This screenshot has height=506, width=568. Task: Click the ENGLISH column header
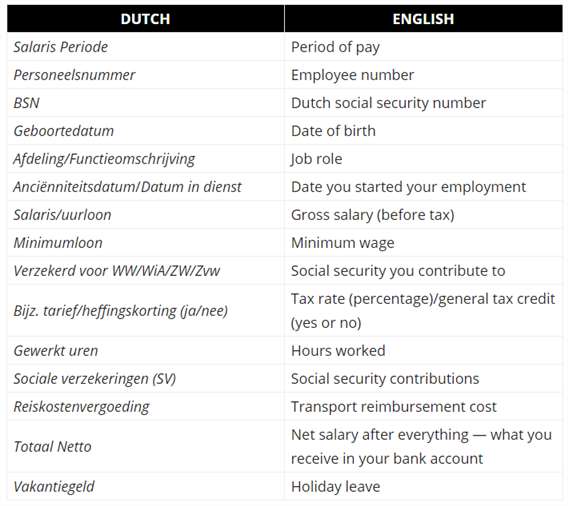[x=423, y=19]
